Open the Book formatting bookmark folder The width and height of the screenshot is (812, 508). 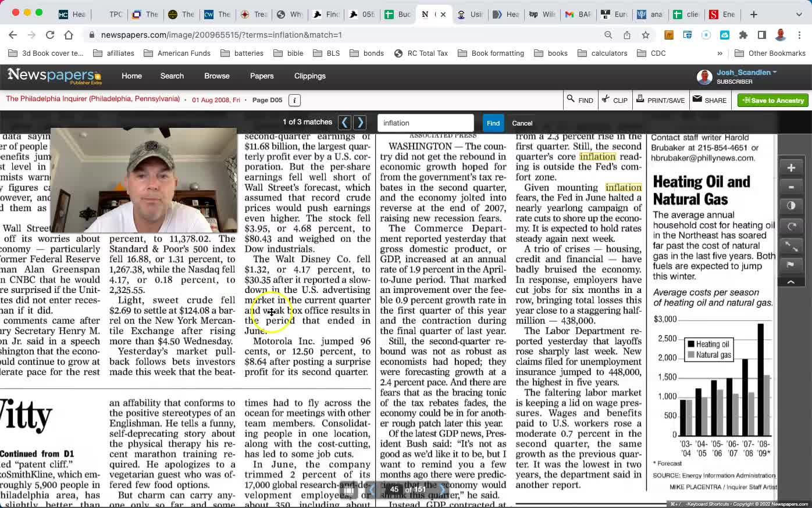tap(491, 53)
